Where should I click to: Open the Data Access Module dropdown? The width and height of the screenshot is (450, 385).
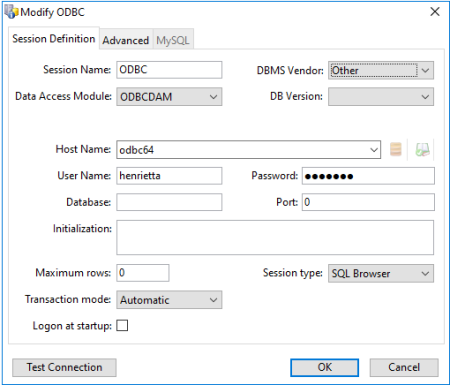[x=169, y=97]
